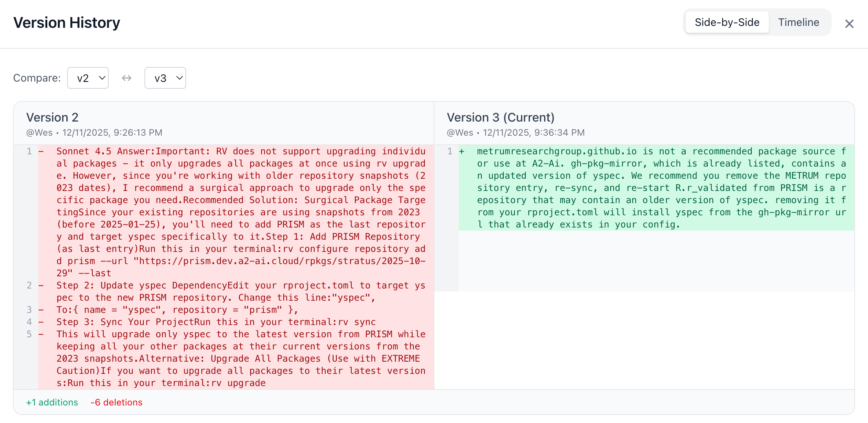Screen dimensions: 868x423
Task: Open the v3 compare dropdown
Action: point(165,78)
